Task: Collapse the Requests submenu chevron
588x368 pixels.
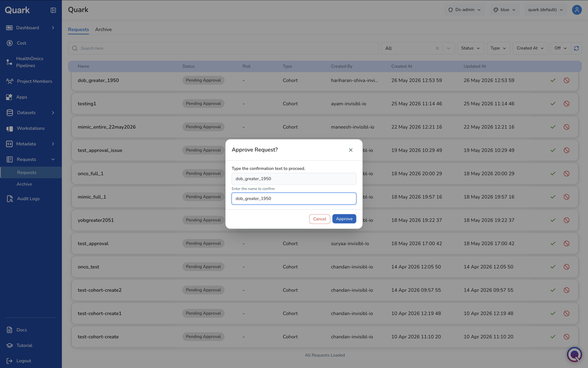Action: tap(53, 159)
